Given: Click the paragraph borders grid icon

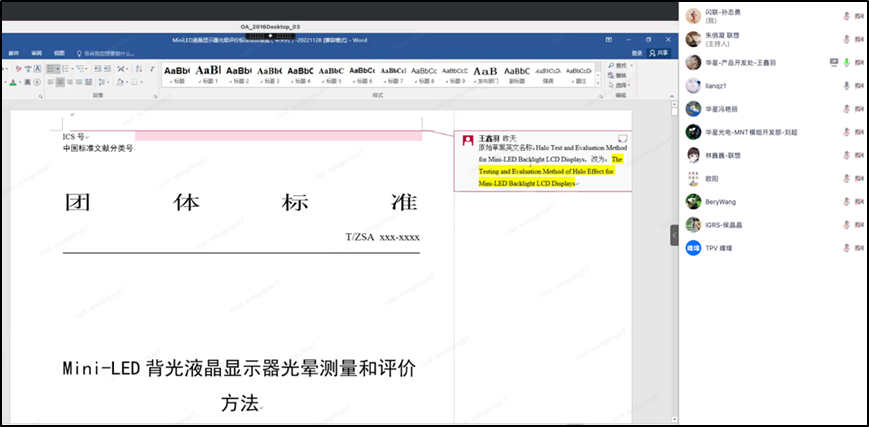Looking at the screenshot, I should (x=134, y=82).
